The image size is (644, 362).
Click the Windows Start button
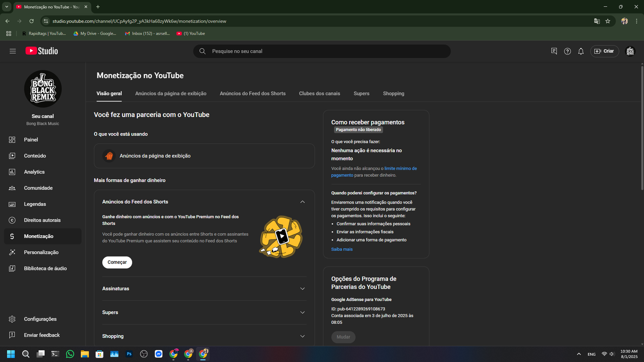point(11,354)
